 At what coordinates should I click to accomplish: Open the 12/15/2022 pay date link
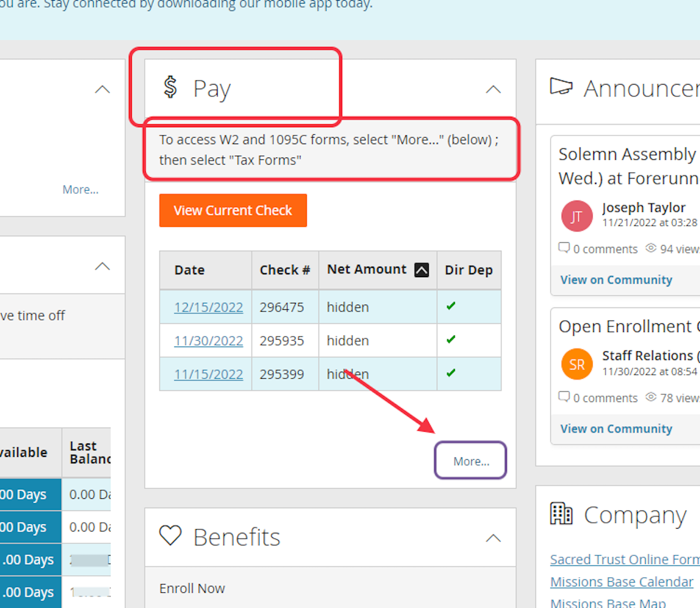point(208,307)
